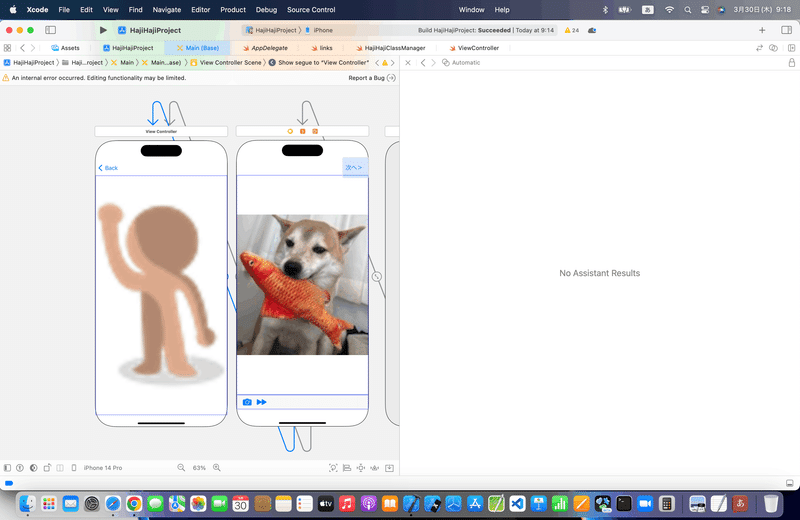Open Resolve Auto Layout Issues menu
The height and width of the screenshot is (520, 800).
[374, 467]
